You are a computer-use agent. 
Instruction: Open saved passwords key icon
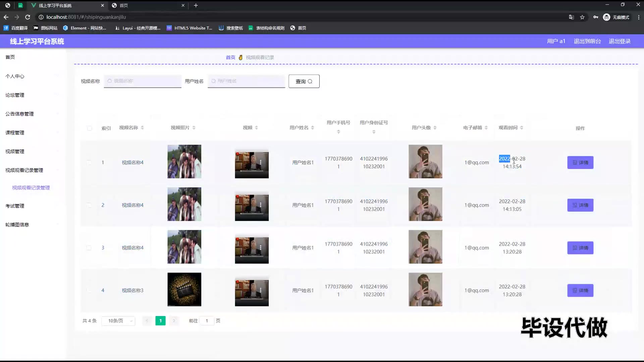(596, 17)
